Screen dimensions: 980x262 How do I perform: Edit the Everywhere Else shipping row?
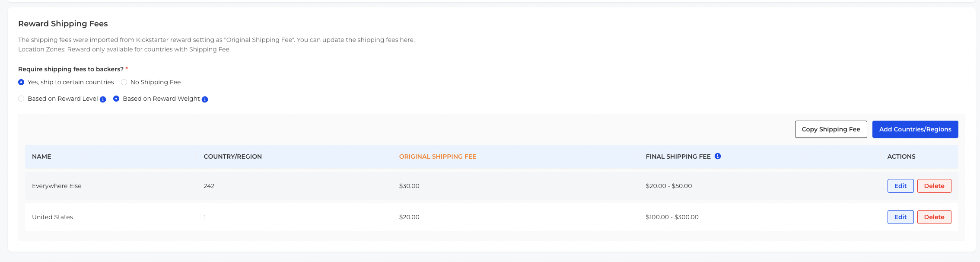[x=900, y=186]
